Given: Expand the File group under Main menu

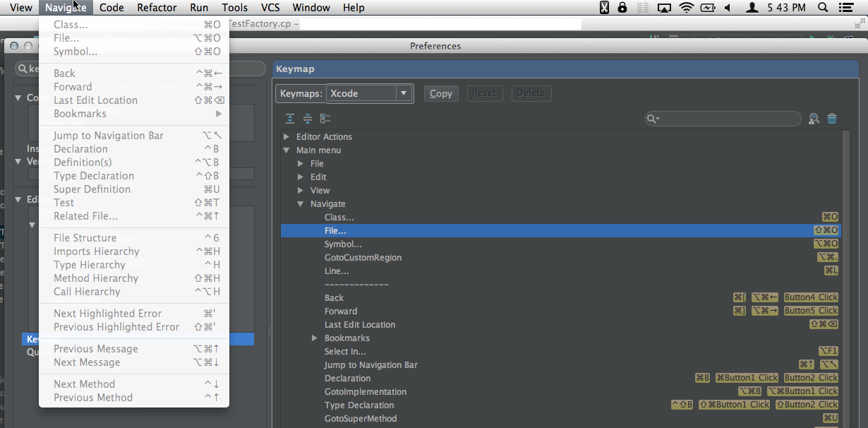Looking at the screenshot, I should (300, 164).
